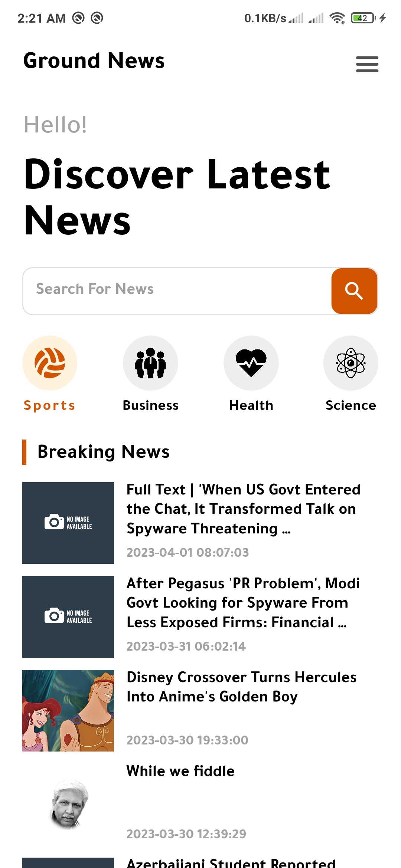Switch to the Business category label
This screenshot has height=868, width=401.
click(151, 405)
